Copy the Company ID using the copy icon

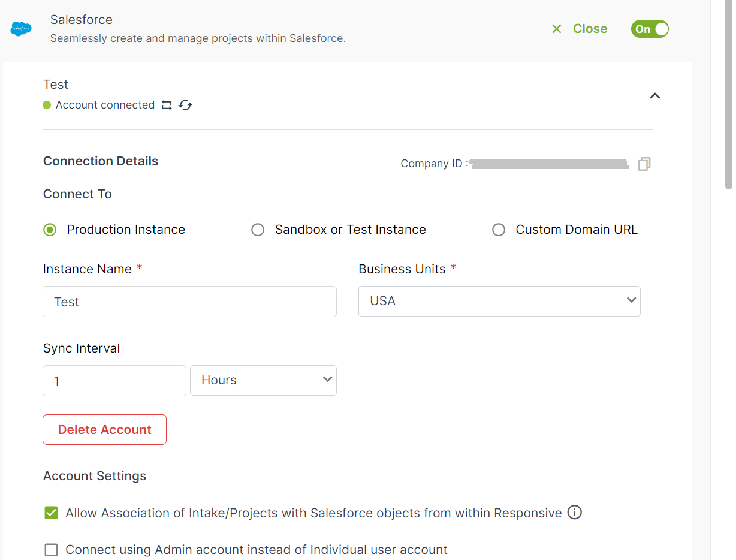pos(644,164)
